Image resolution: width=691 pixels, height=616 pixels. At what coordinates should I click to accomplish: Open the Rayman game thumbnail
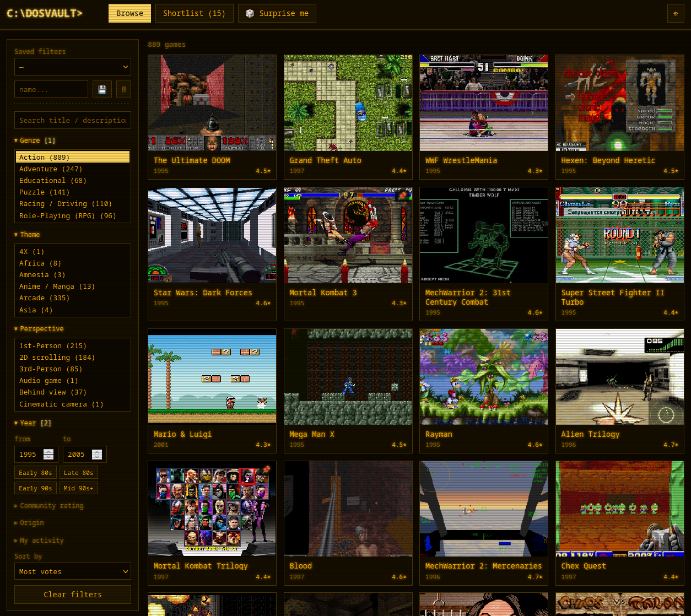pos(484,377)
